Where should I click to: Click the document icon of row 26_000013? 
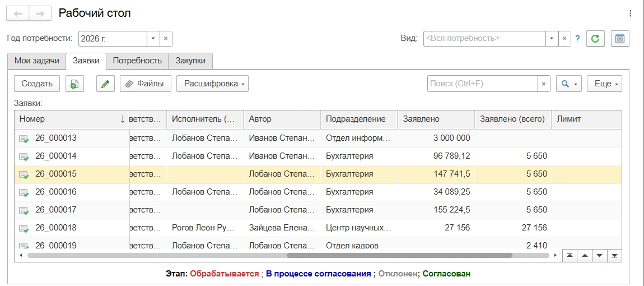tap(24, 139)
